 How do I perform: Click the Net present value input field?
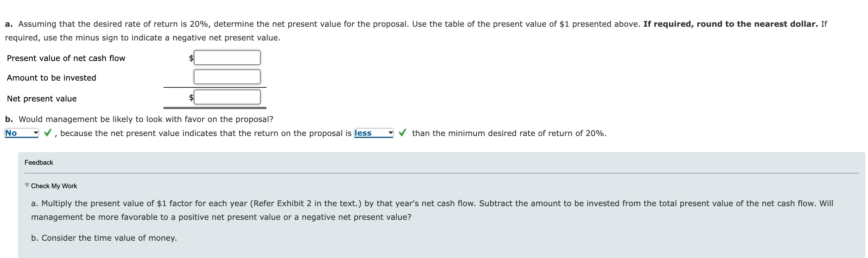227,97
